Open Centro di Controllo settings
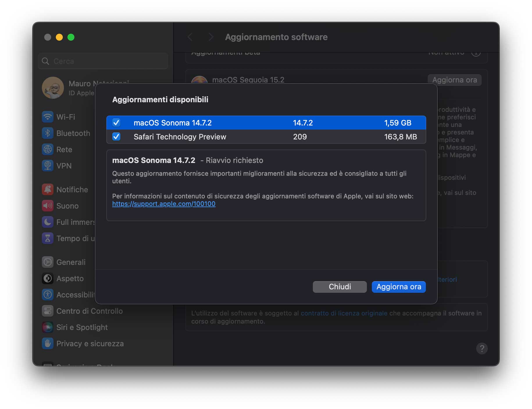The width and height of the screenshot is (532, 409). coord(89,311)
